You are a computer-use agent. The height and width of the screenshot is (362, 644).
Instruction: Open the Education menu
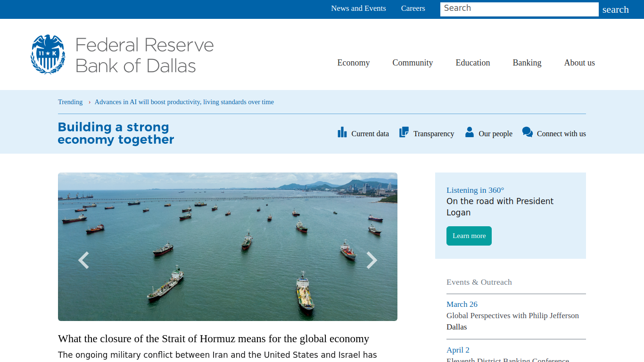[x=473, y=63]
